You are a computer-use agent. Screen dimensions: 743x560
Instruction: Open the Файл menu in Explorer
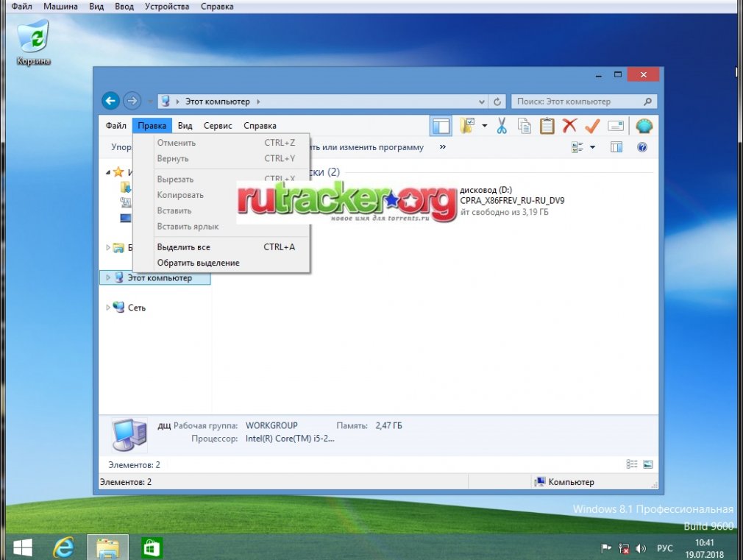coord(116,126)
